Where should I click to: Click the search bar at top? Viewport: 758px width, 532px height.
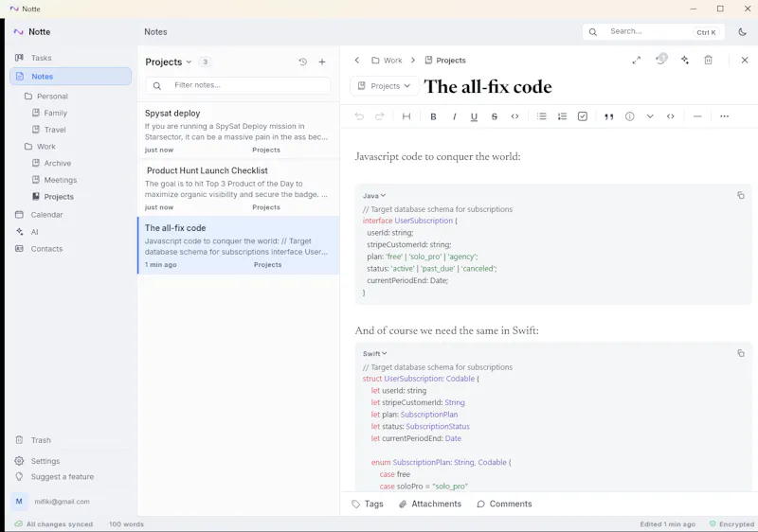tap(653, 32)
